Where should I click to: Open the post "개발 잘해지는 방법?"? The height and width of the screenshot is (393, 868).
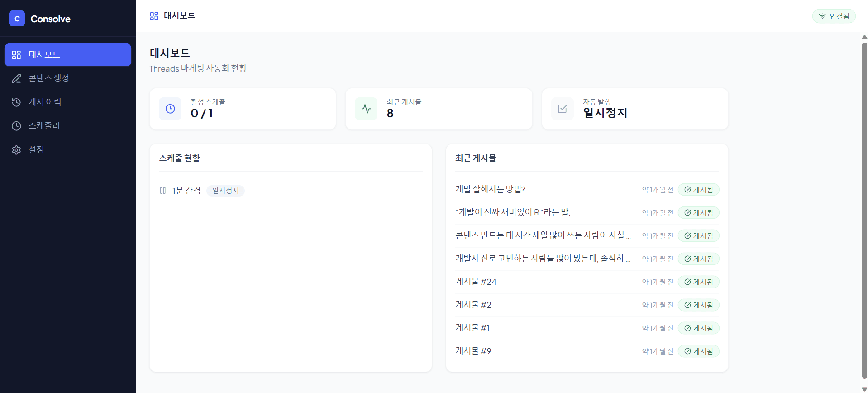click(490, 189)
